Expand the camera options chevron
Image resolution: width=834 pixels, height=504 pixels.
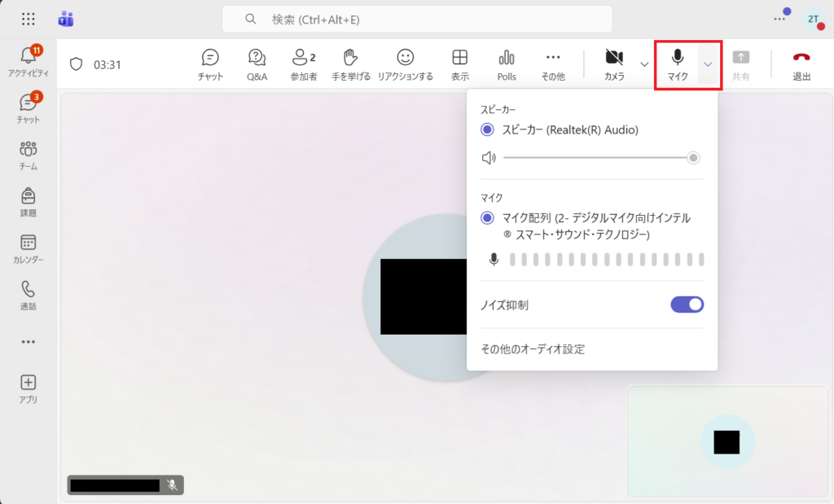[644, 64]
